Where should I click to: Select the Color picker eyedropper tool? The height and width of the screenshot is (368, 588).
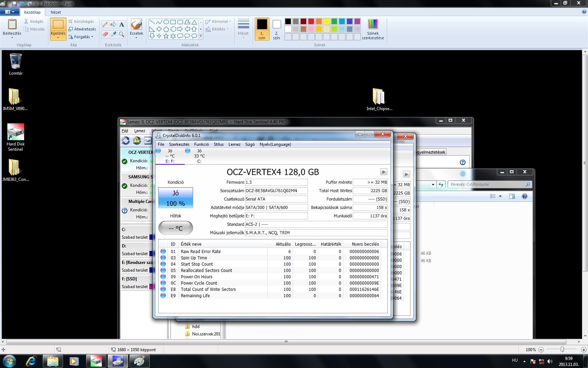(x=113, y=34)
